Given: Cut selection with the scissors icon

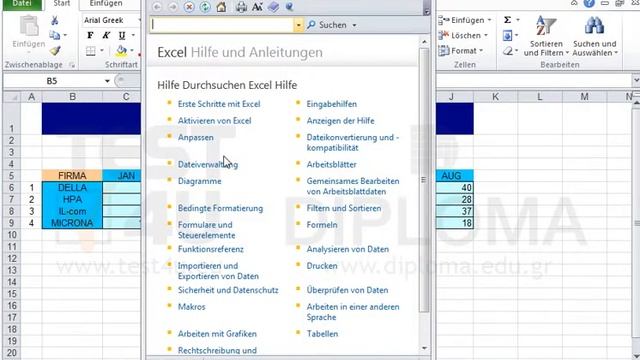Looking at the screenshot, I should pos(55,20).
